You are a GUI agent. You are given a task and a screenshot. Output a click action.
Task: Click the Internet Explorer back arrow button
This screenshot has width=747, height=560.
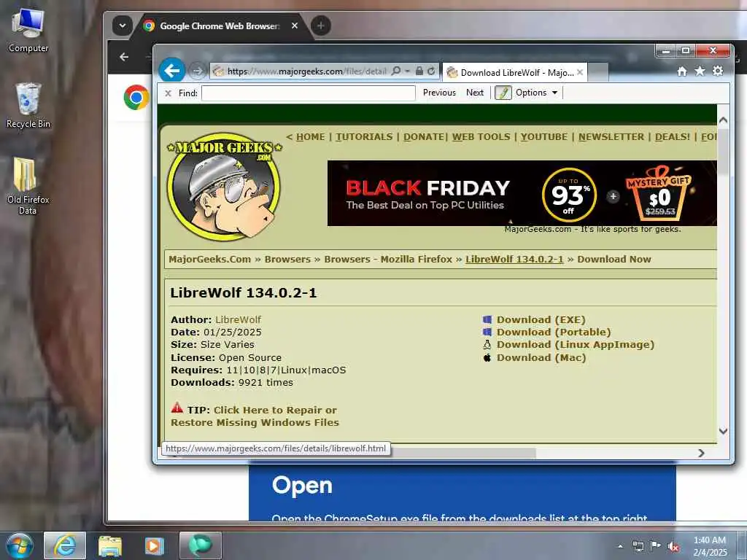tap(171, 71)
